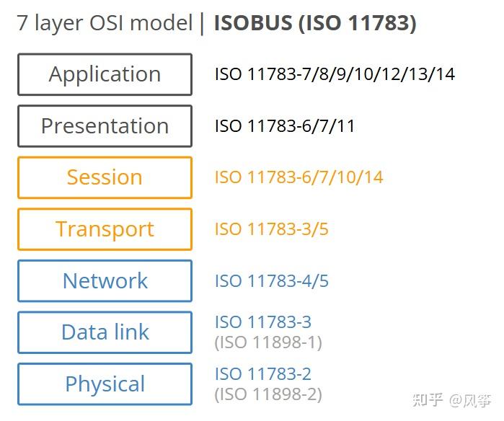
Task: Click the ISO 11783-7/8/9/10/12/13/14 text
Action: [335, 74]
